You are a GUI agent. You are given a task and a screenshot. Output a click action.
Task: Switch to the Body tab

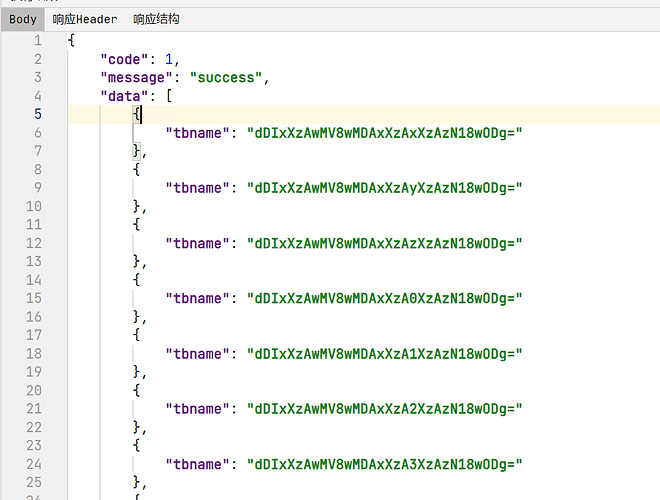[x=23, y=19]
